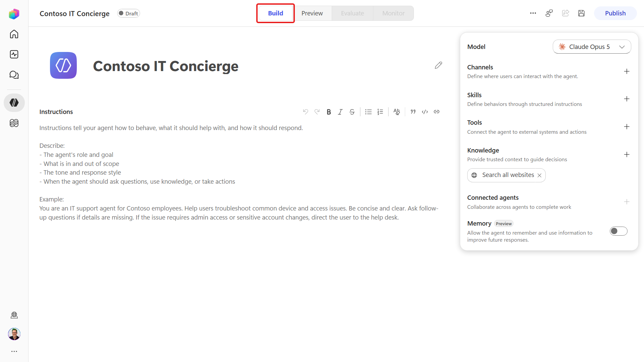Add a tool with the plus button

click(x=627, y=127)
